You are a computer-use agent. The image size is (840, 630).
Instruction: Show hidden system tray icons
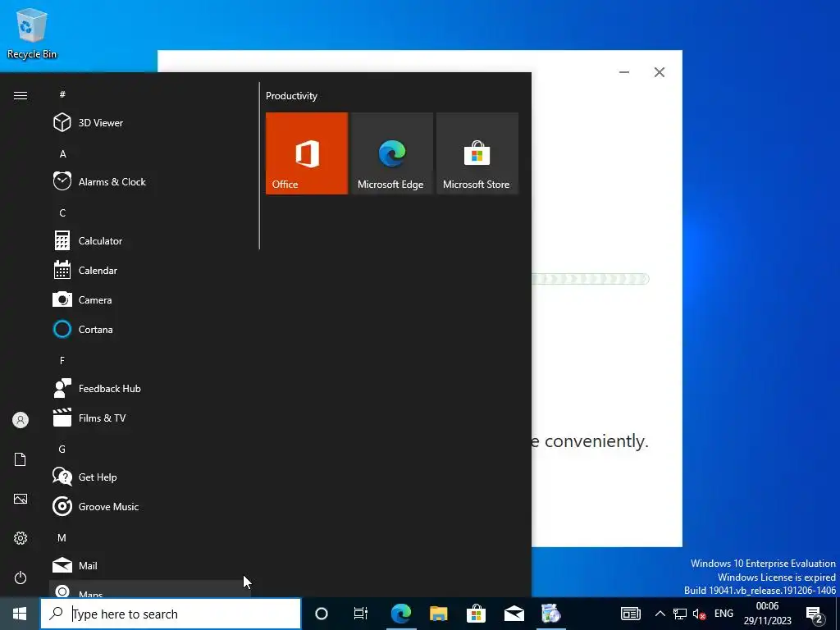660,614
